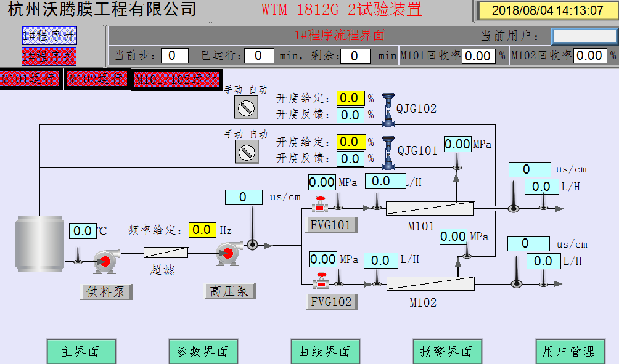The width and height of the screenshot is (619, 364).
Task: Toggle the QJG101 manual/auto rotary switch
Action: click(246, 151)
